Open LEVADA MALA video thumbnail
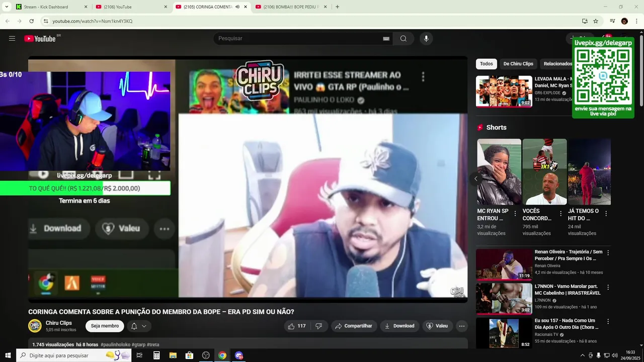Image resolution: width=644 pixels, height=362 pixels. point(504,92)
